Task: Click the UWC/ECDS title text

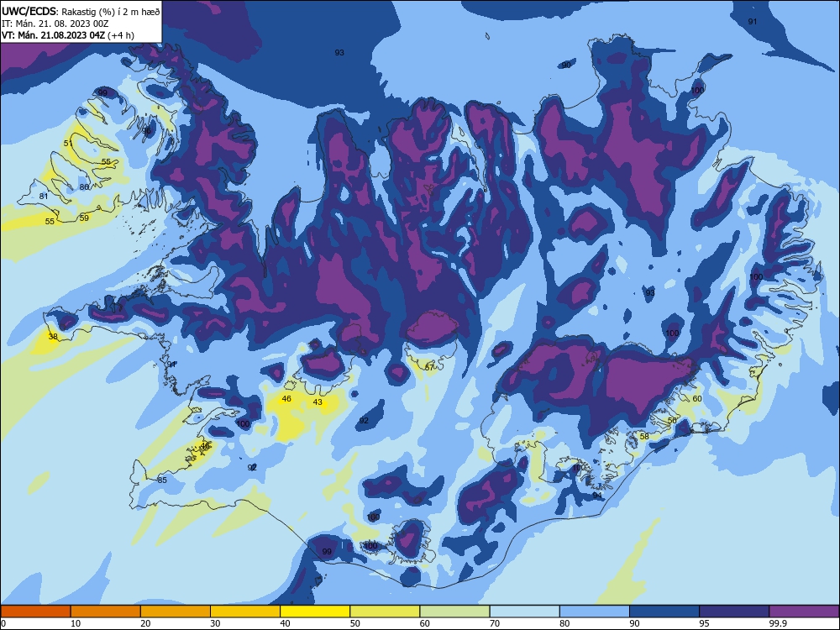Action: tap(29, 11)
